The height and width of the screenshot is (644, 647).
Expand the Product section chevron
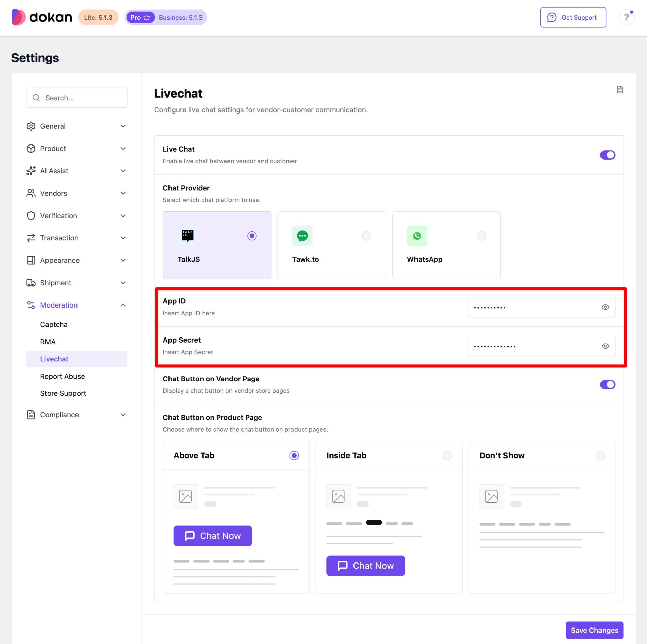click(x=123, y=149)
